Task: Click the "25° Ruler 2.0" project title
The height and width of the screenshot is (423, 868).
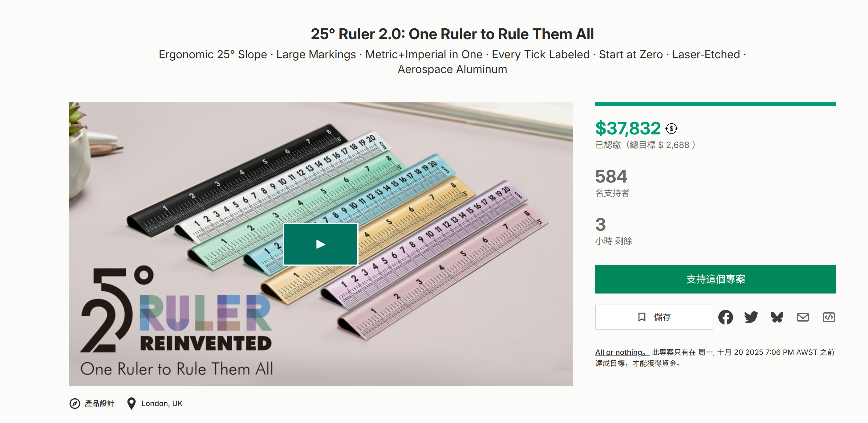Action: [452, 34]
